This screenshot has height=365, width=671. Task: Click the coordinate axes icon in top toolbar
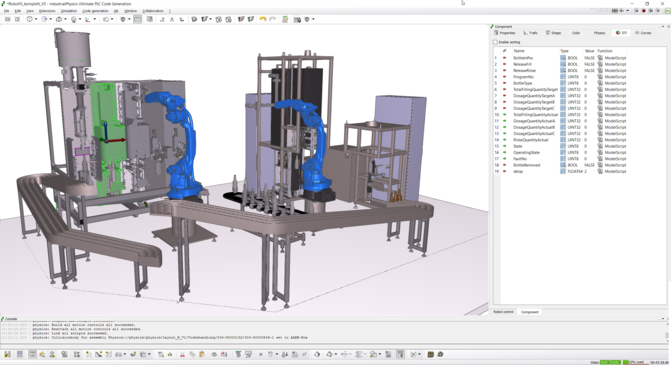[88, 19]
